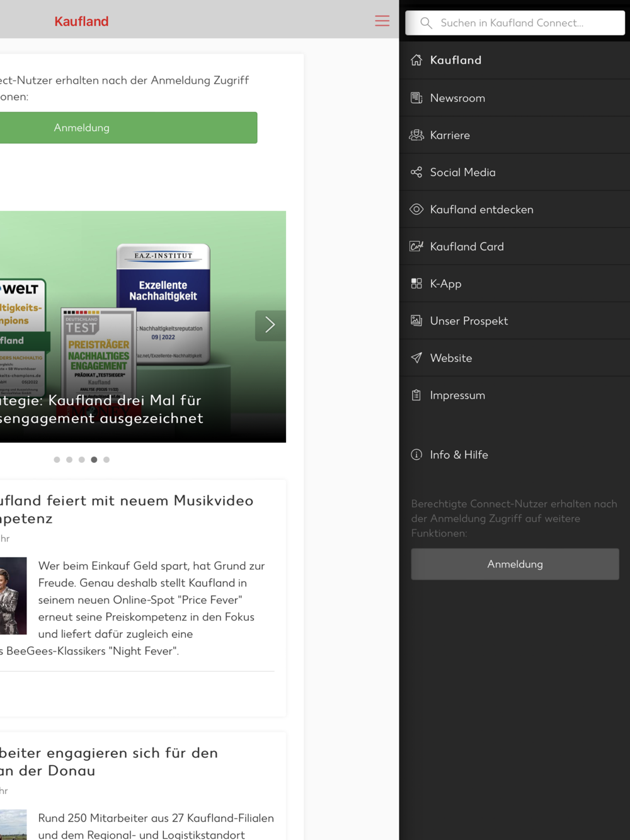This screenshot has width=630, height=840.
Task: Click text "Berechtigte Connect-Nutzer erhalten nach"
Action: click(514, 504)
